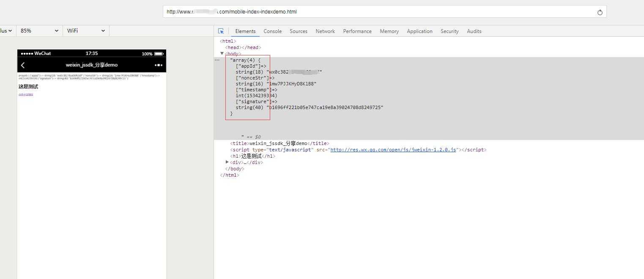Open the Application tab
Image resolution: width=644 pixels, height=279 pixels.
tap(419, 31)
